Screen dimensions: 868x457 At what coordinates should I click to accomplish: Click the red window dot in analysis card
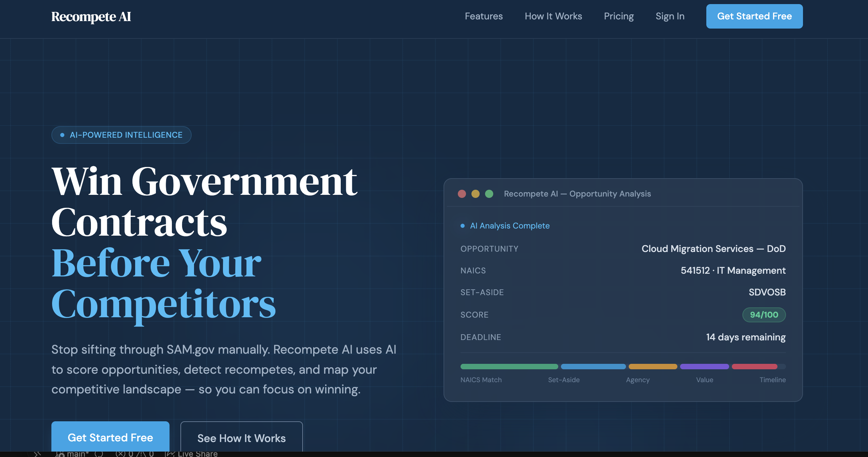[462, 194]
